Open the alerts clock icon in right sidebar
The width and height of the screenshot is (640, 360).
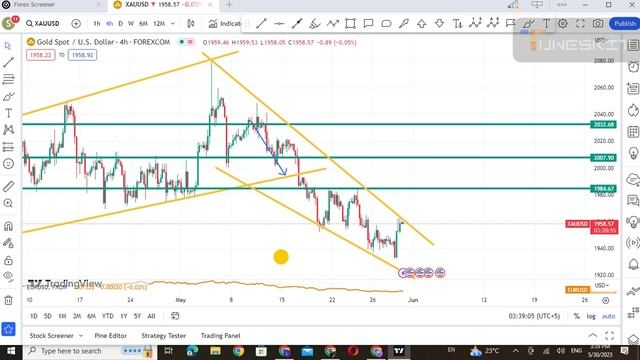pyautogui.click(x=633, y=67)
